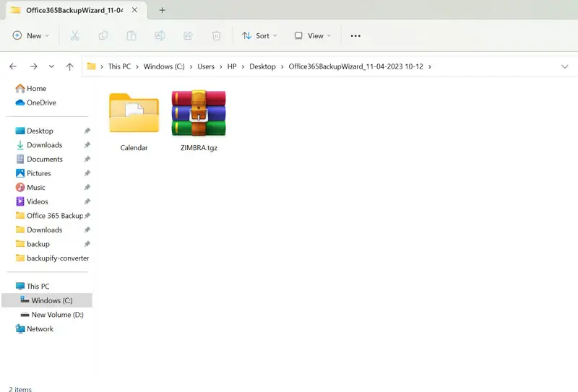
Task: Click the Share icon in toolbar
Action: (188, 36)
